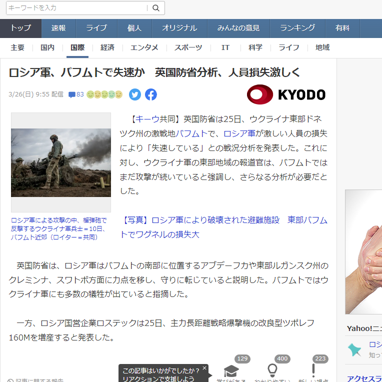The height and width of the screenshot is (382, 382).
Task: Click the KYODO publisher logo
Action: tap(286, 95)
